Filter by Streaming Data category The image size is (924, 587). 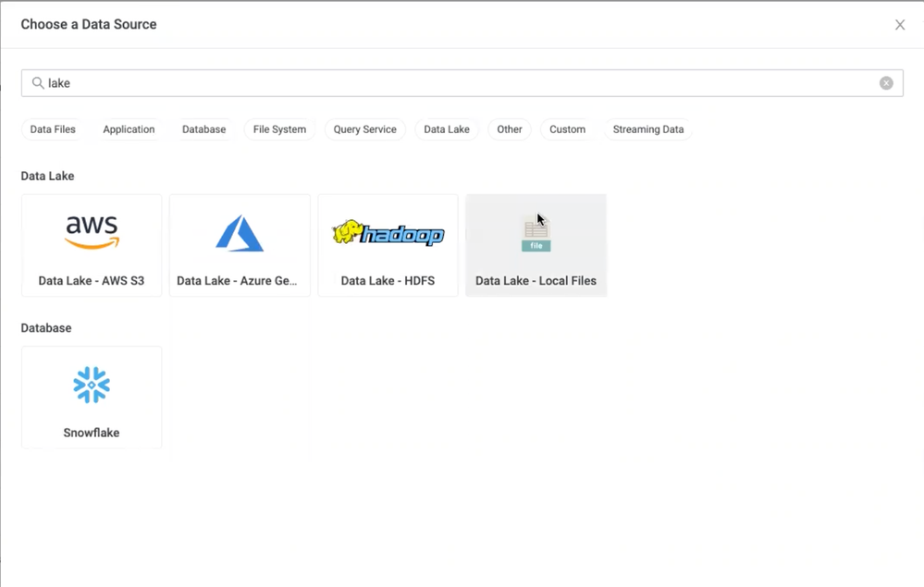click(648, 129)
